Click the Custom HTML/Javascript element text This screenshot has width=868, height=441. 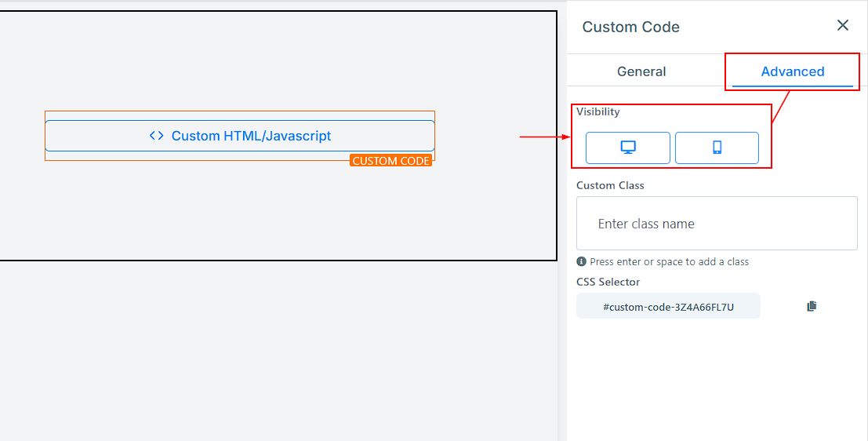(251, 136)
